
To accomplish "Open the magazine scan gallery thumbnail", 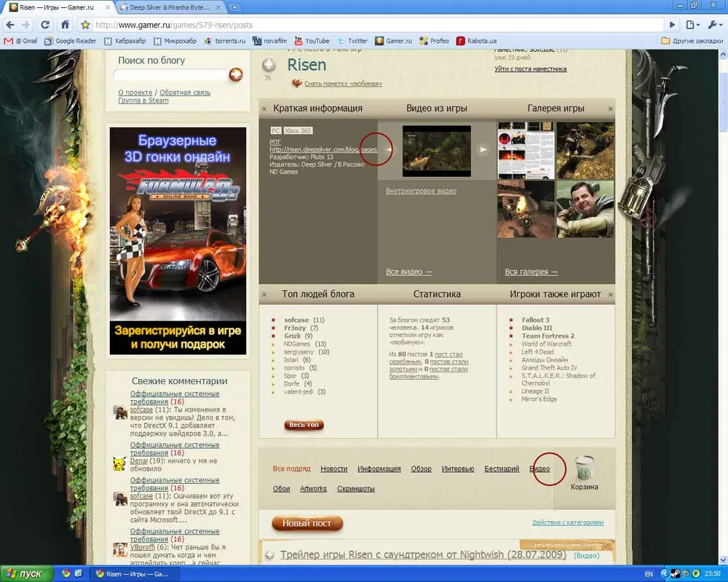I will [526, 151].
